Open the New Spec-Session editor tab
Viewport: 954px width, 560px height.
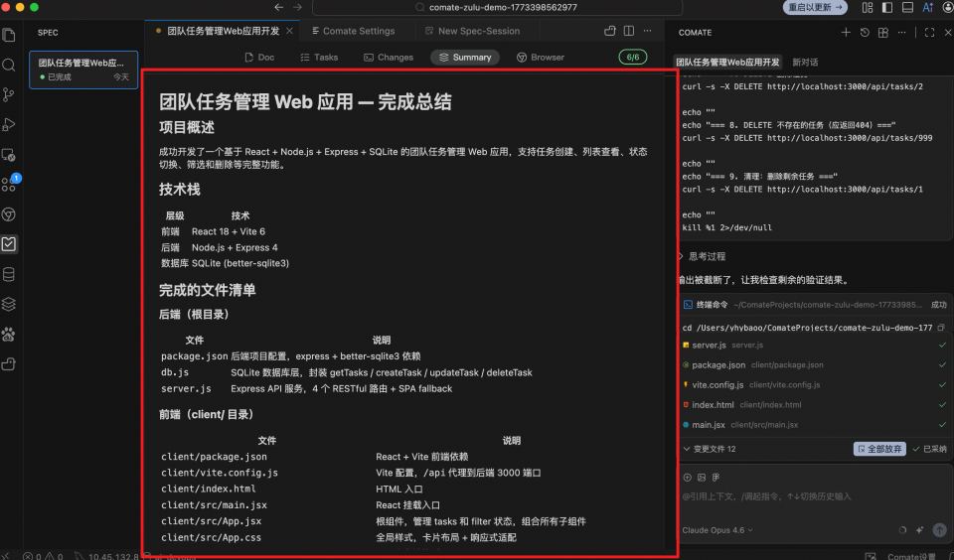(x=473, y=31)
